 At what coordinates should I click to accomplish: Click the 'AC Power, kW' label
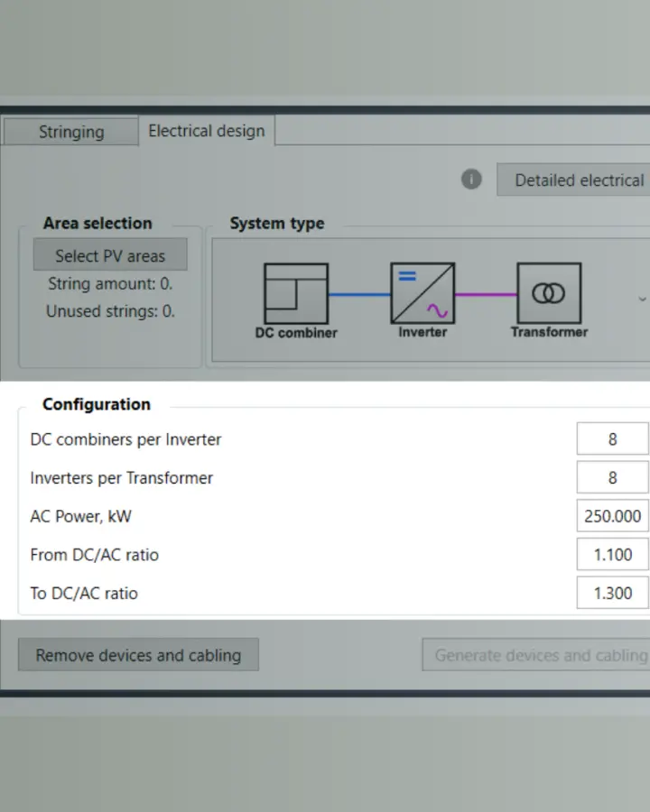81,516
